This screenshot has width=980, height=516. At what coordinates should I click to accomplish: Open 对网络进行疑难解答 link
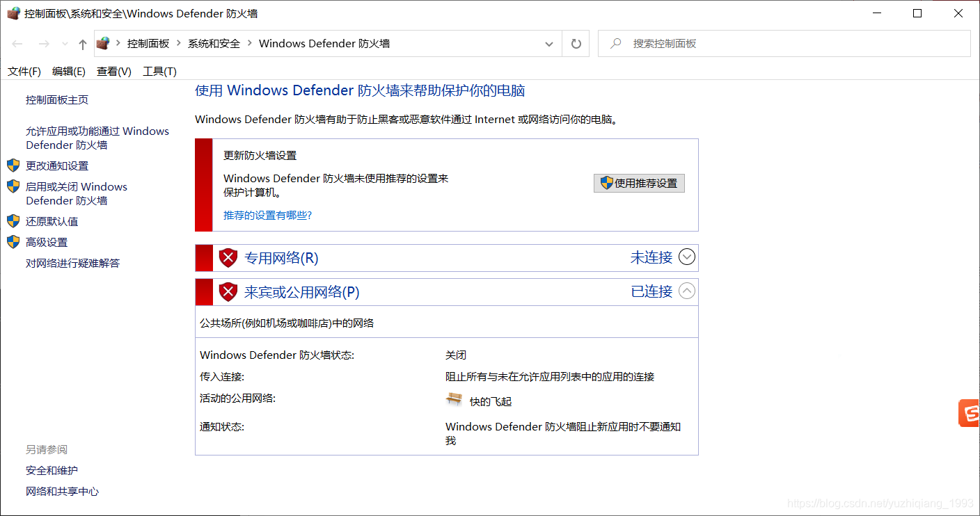pos(73,263)
